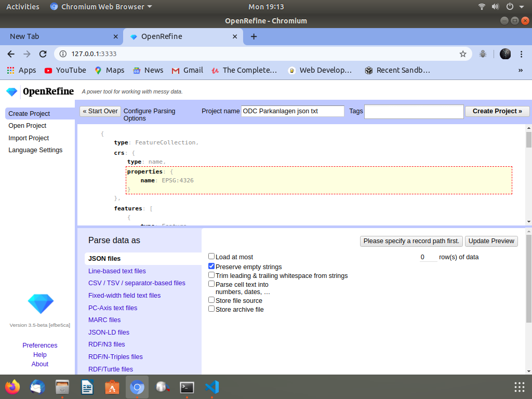
Task: Choose JSON-LD files parser
Action: point(109,332)
